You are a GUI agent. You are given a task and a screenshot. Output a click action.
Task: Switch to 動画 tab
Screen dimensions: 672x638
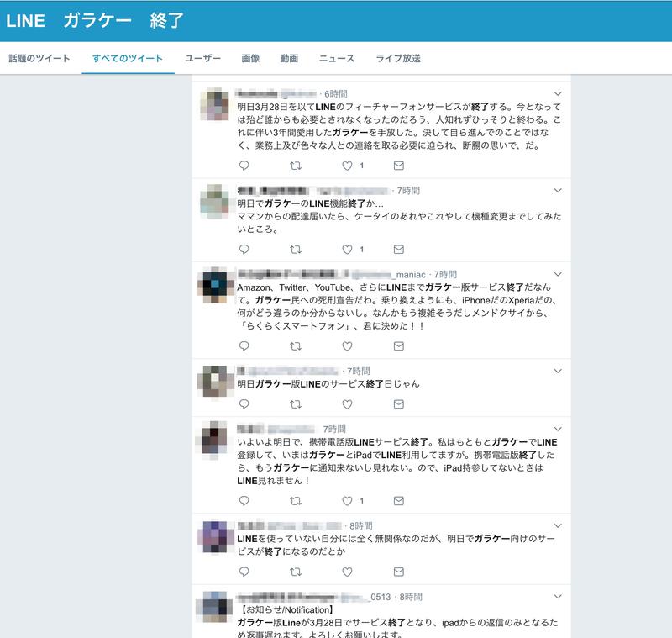pyautogui.click(x=289, y=58)
